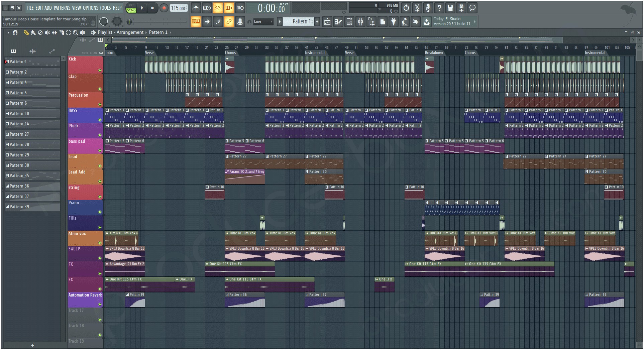Select the Mute tool in playlist

pos(47,32)
